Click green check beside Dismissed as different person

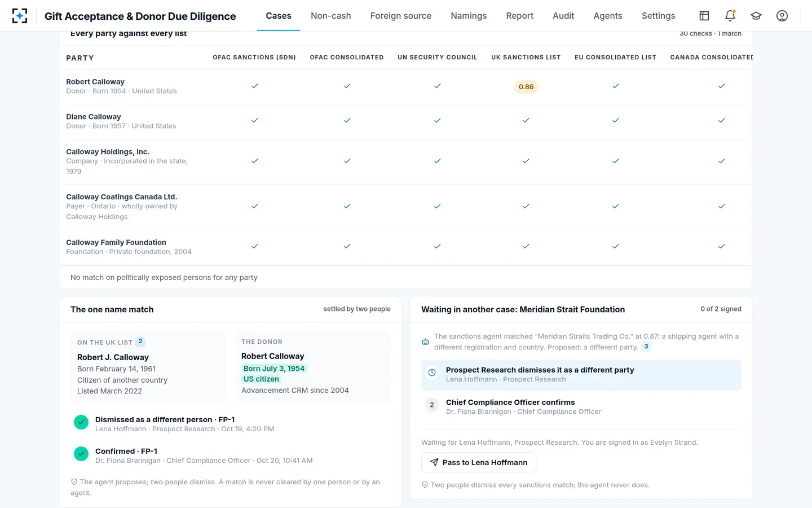[x=81, y=422]
